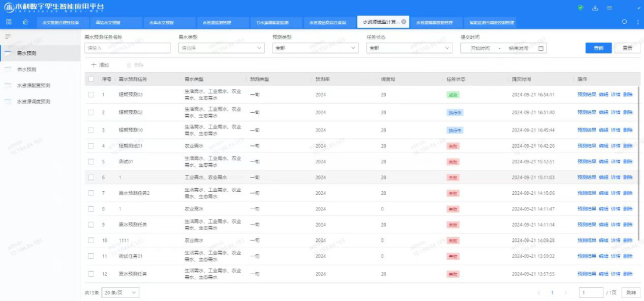Check the row for 短期预测03
This screenshot has height=301, width=644.
click(91, 94)
